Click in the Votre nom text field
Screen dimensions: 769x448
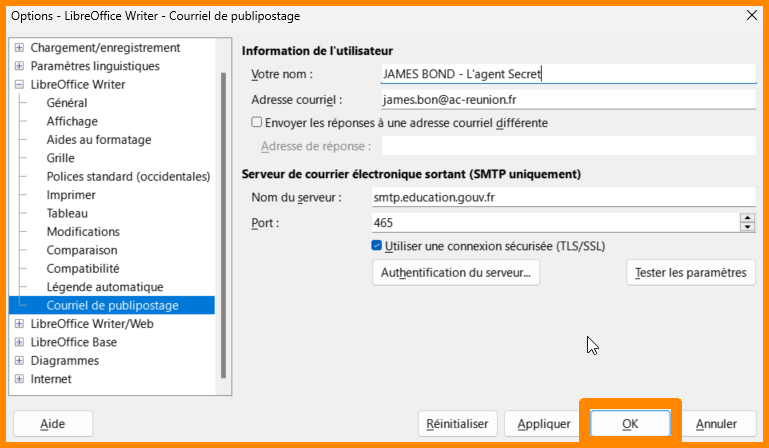coord(566,74)
